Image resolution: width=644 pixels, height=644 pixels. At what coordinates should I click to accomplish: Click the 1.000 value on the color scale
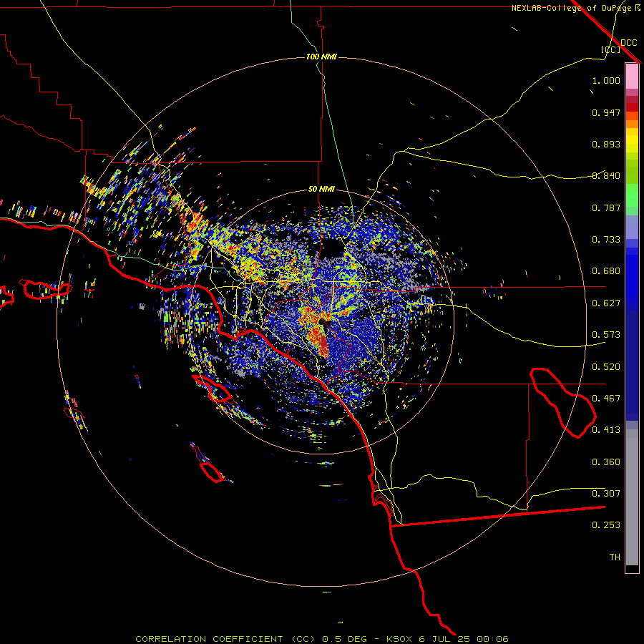coord(606,80)
